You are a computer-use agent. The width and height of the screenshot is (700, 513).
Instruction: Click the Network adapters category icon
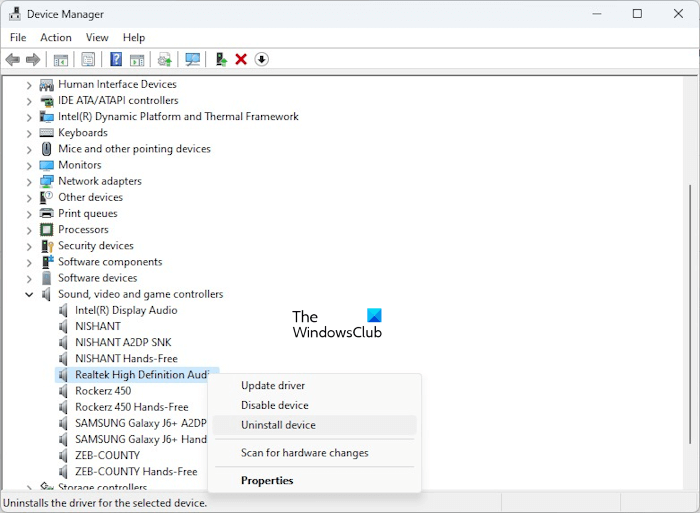(x=46, y=181)
